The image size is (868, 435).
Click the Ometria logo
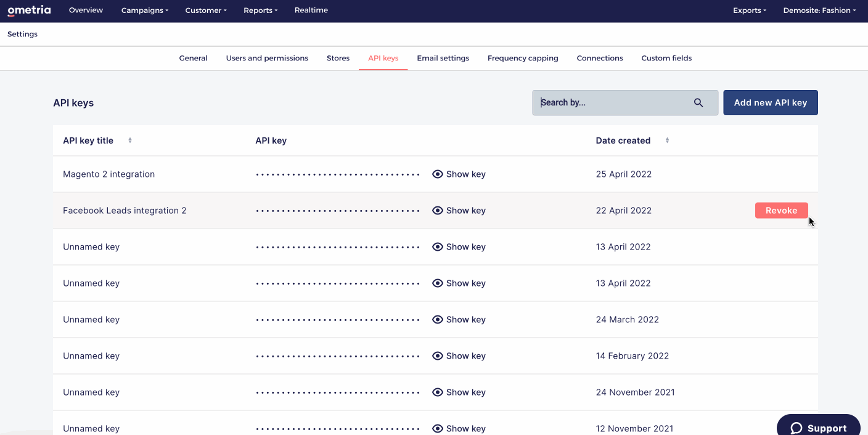click(29, 10)
